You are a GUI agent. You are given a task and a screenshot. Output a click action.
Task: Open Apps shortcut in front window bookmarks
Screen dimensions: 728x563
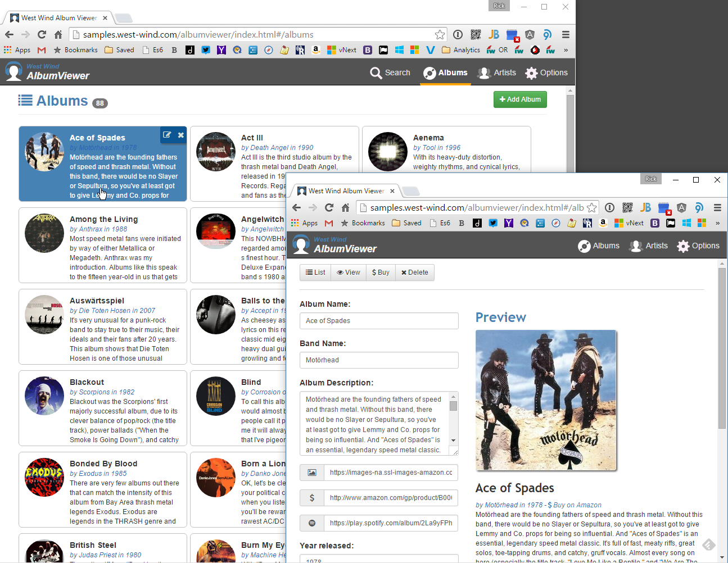click(x=305, y=223)
